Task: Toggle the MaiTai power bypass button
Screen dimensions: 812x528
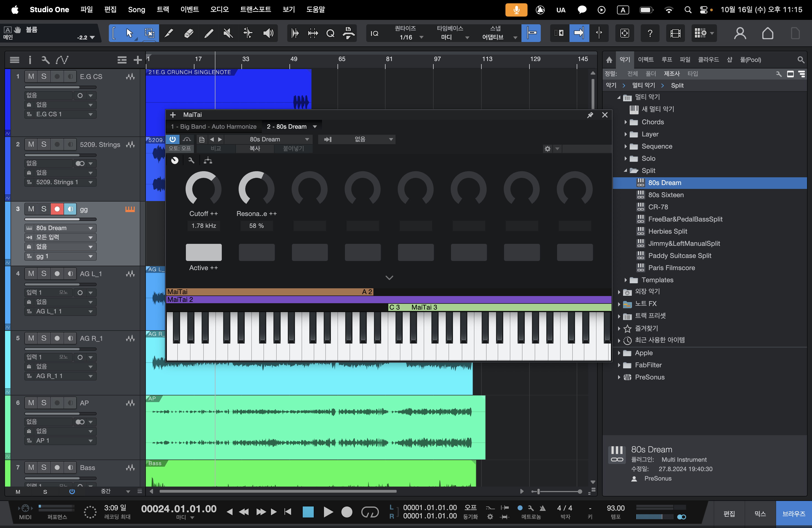Action: coord(173,139)
